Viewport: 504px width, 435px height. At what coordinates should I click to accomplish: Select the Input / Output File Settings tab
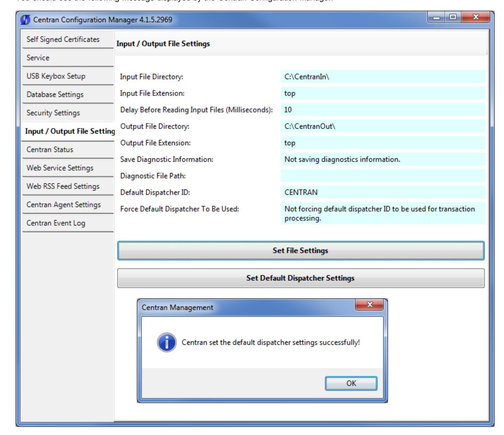[68, 131]
